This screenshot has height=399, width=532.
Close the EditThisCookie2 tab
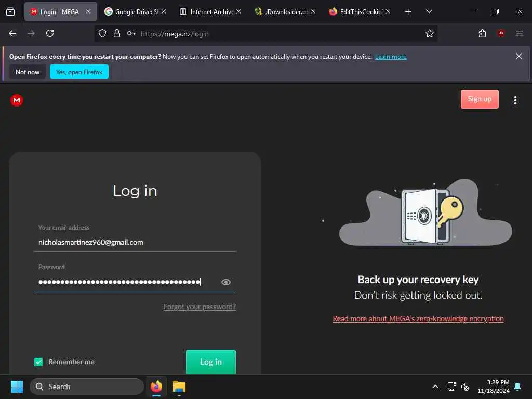point(388,11)
